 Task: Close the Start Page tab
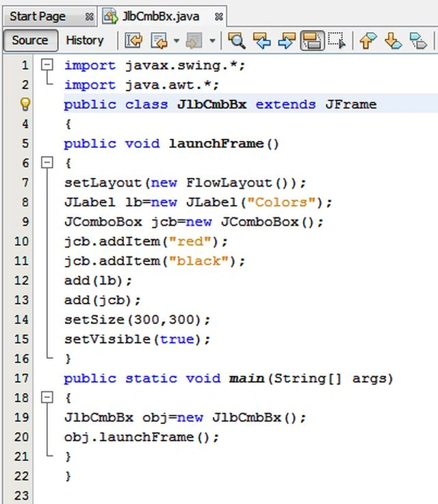tap(89, 16)
